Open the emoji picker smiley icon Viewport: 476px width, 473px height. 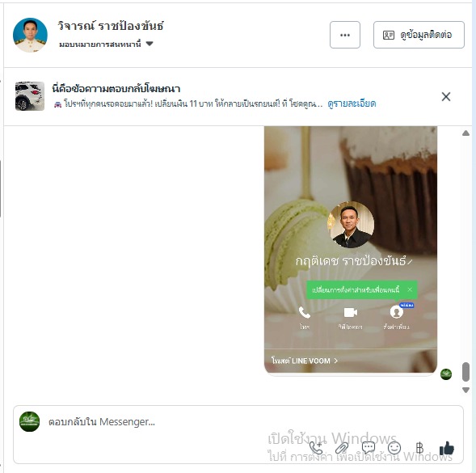click(394, 448)
